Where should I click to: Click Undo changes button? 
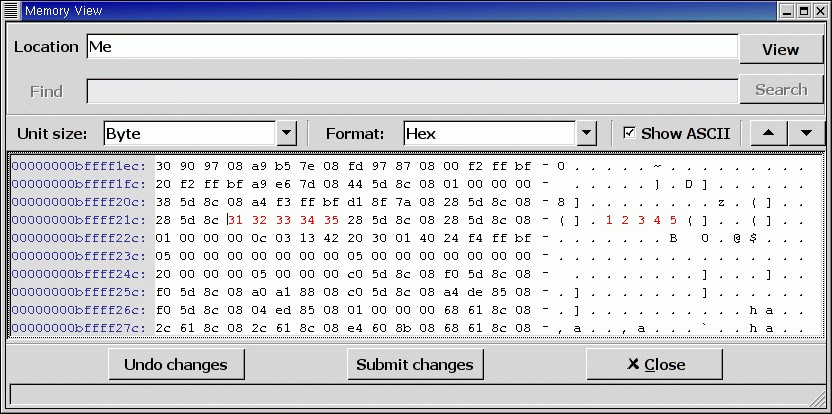176,365
